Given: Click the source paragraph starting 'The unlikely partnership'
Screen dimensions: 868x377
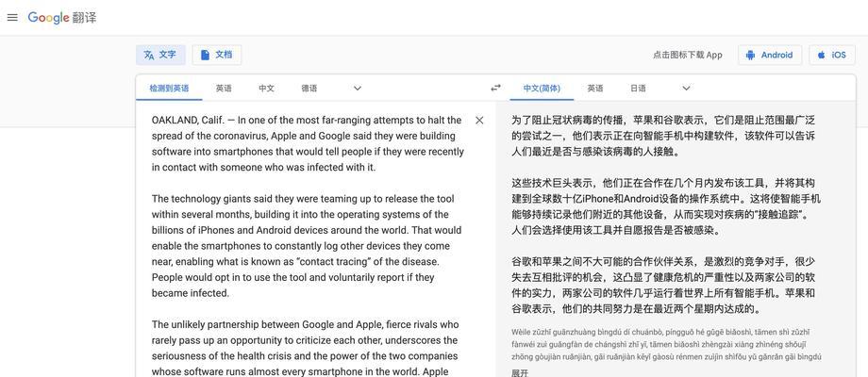Looking at the screenshot, I should click(x=305, y=348).
